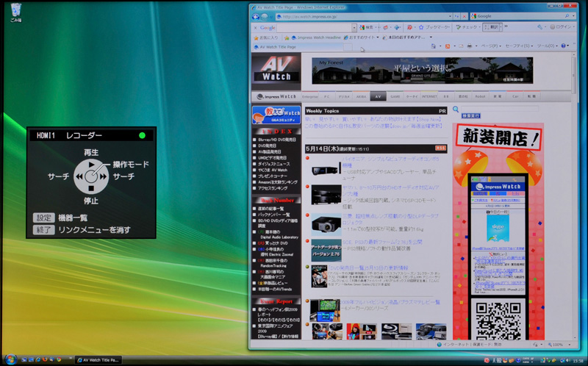Click the printer icon in IE command bar
The height and width of the screenshot is (366, 588).
(x=470, y=46)
